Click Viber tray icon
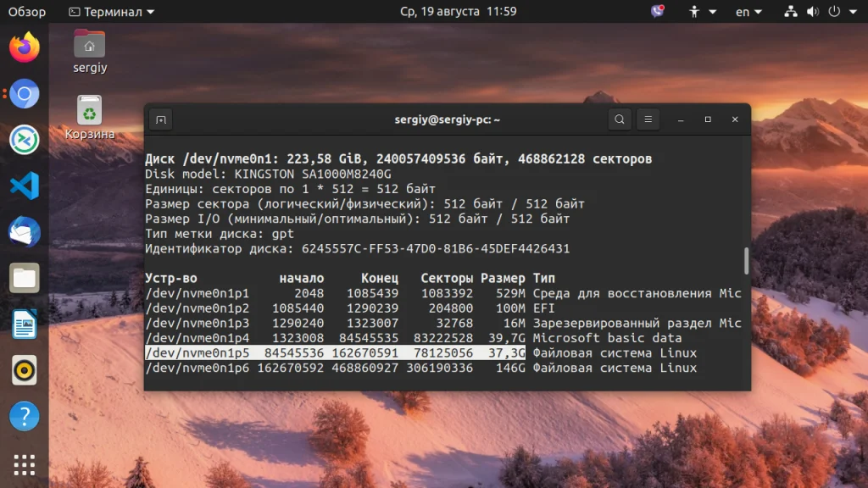 658,12
